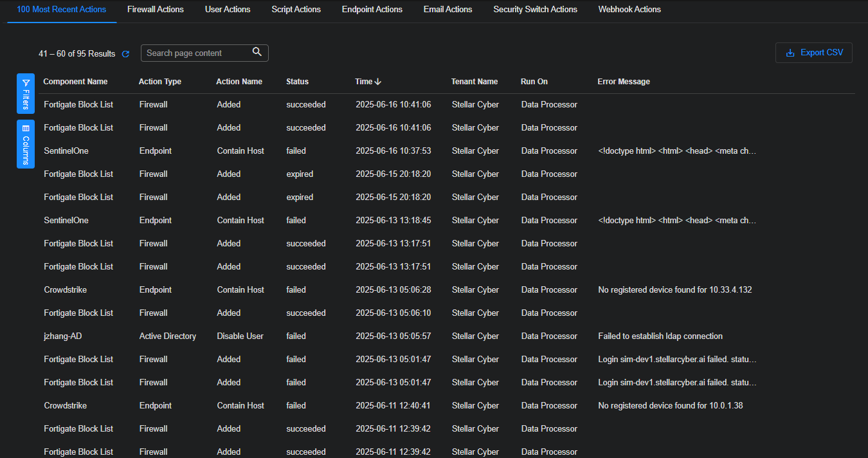This screenshot has height=458, width=868.
Task: View the Webhook Actions tab
Action: 629,10
